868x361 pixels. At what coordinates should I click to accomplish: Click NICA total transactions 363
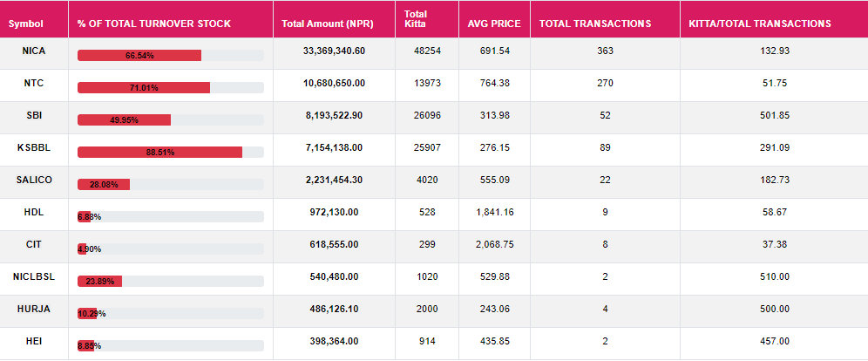point(605,51)
